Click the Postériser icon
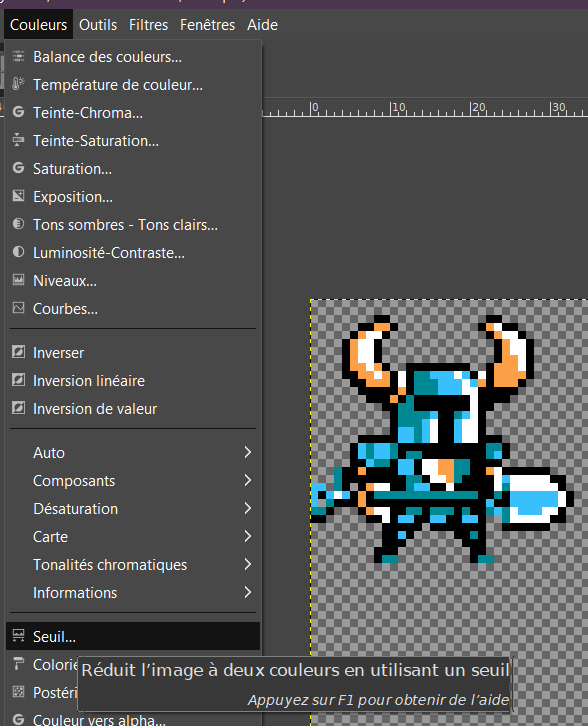 pyautogui.click(x=19, y=692)
